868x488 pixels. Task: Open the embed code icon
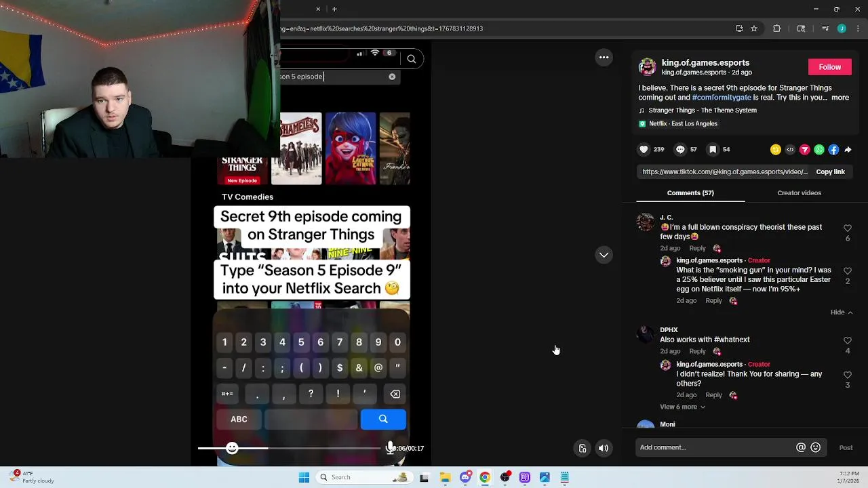(790, 150)
